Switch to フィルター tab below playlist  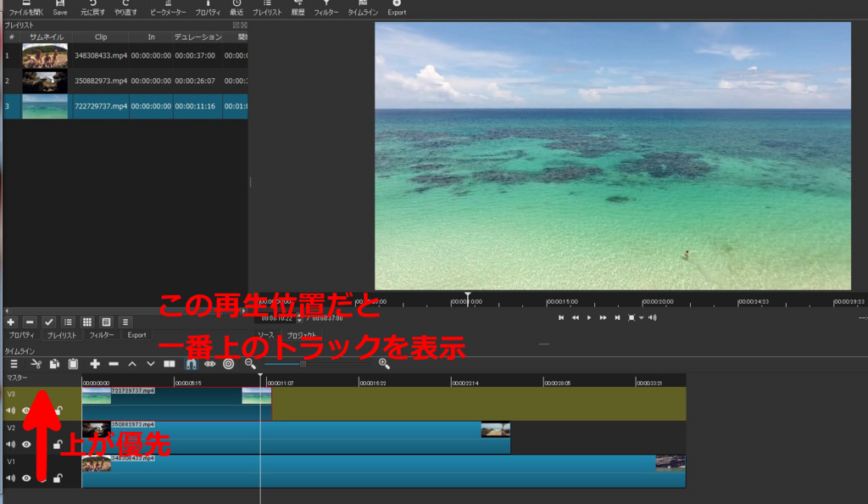[102, 335]
